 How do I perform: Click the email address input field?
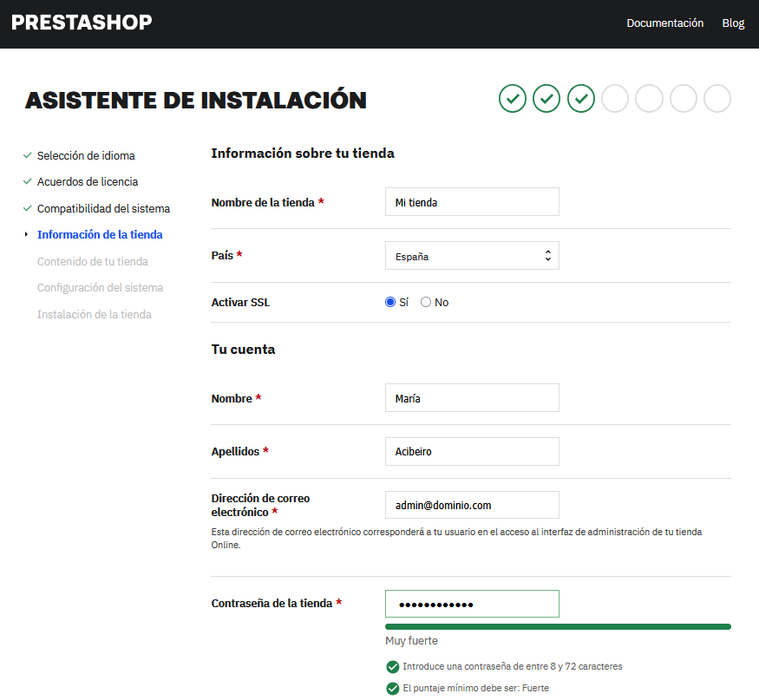(472, 505)
